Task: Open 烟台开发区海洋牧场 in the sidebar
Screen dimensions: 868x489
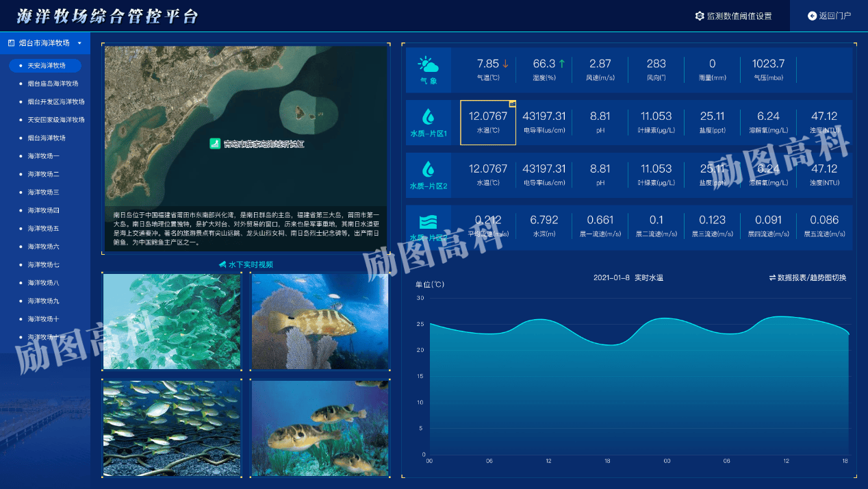Action: pyautogui.click(x=56, y=101)
